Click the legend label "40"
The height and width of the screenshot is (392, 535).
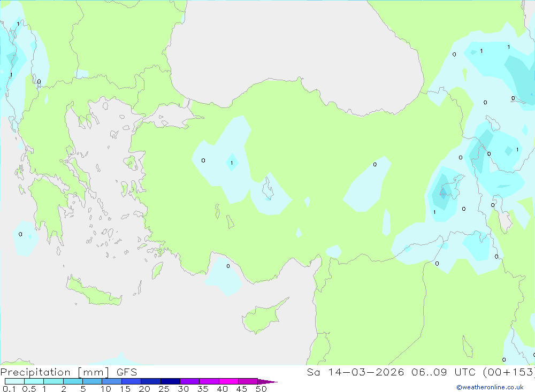coord(222,389)
